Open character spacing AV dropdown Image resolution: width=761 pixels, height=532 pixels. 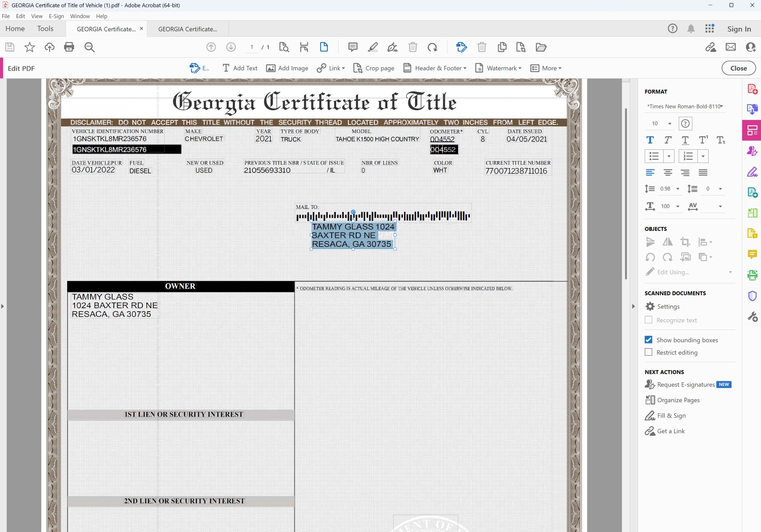[x=720, y=206]
